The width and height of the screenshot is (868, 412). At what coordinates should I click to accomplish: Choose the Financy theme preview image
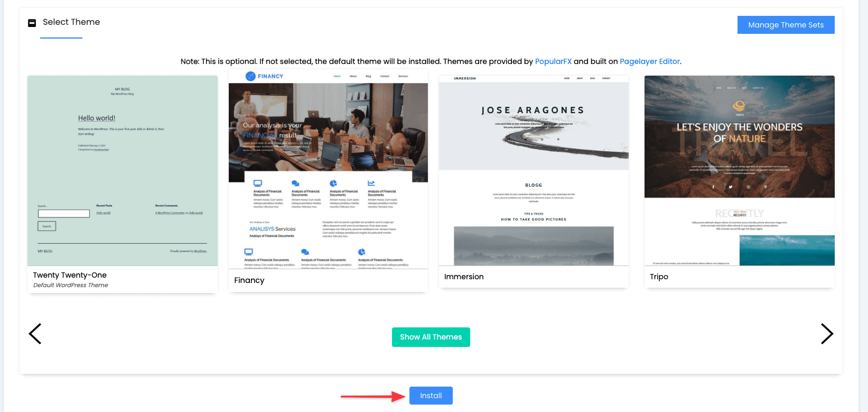pos(328,169)
